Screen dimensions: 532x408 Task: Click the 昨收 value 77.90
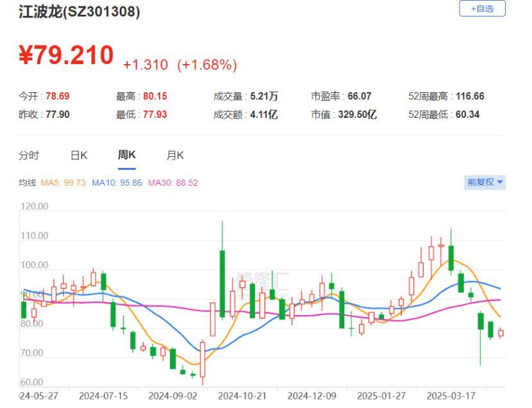tap(58, 114)
